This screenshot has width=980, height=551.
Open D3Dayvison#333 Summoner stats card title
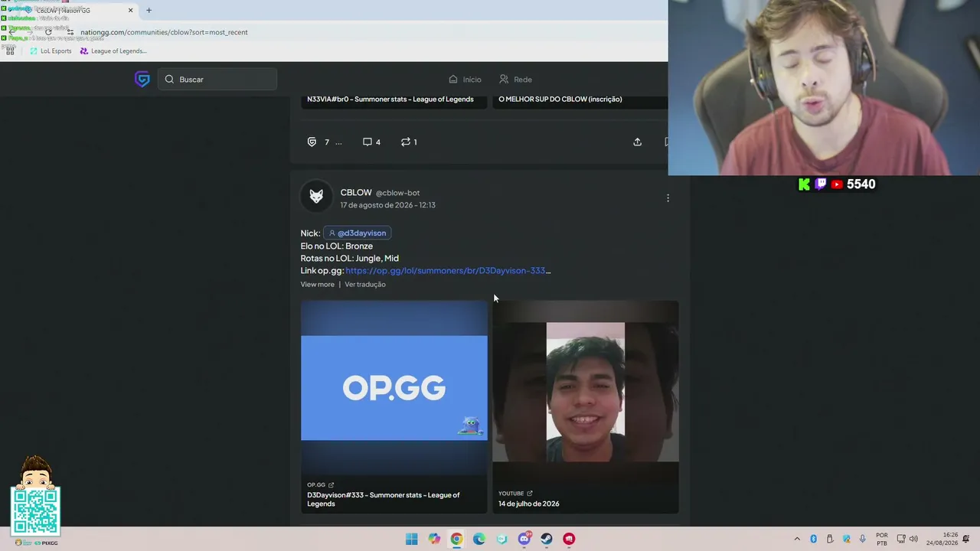tap(384, 499)
